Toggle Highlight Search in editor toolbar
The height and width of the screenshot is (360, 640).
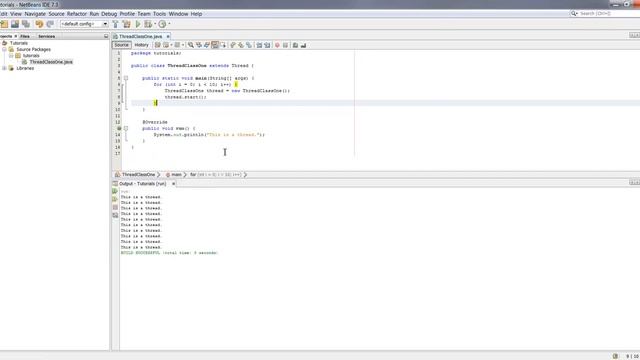(x=215, y=45)
